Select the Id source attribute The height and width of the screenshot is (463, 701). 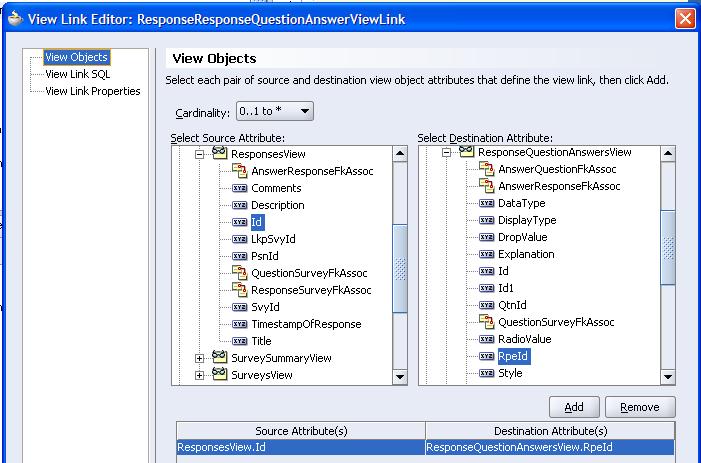tap(257, 222)
